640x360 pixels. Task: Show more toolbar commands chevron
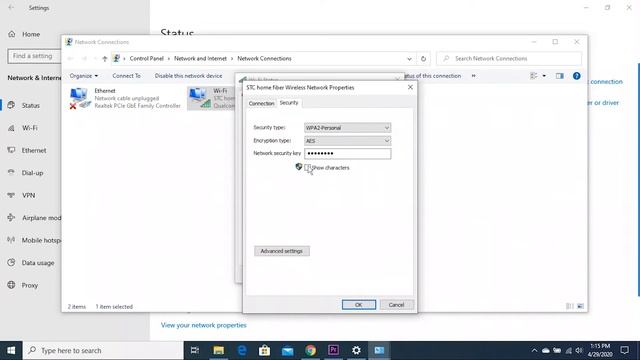[x=473, y=76]
